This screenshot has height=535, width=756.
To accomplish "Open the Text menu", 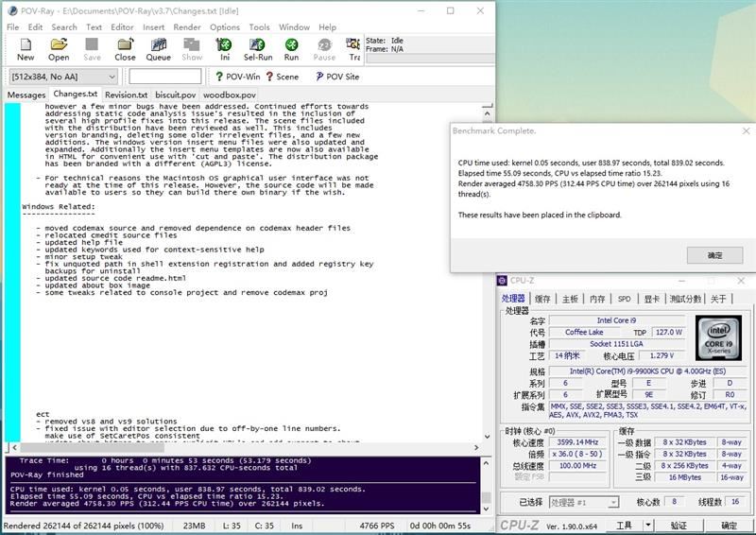I will [x=94, y=27].
